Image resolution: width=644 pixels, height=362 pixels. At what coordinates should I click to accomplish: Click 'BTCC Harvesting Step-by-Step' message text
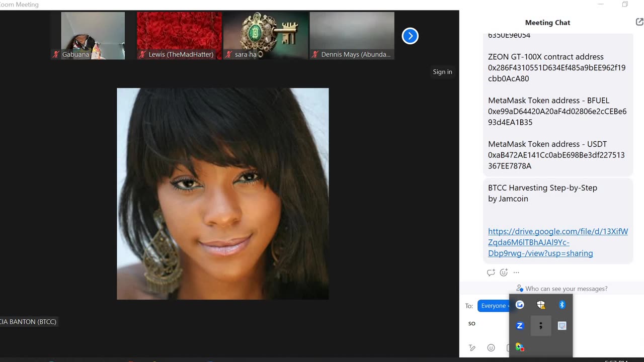coord(542,188)
